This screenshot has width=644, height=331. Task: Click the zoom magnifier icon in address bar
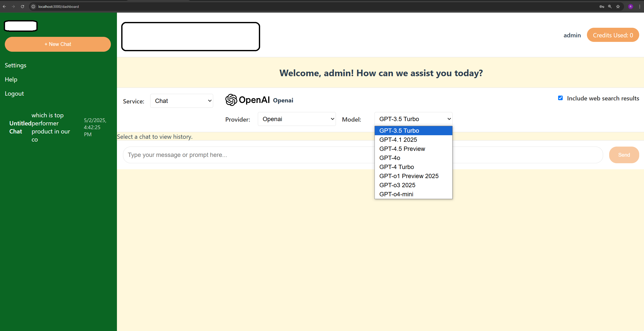tap(610, 7)
